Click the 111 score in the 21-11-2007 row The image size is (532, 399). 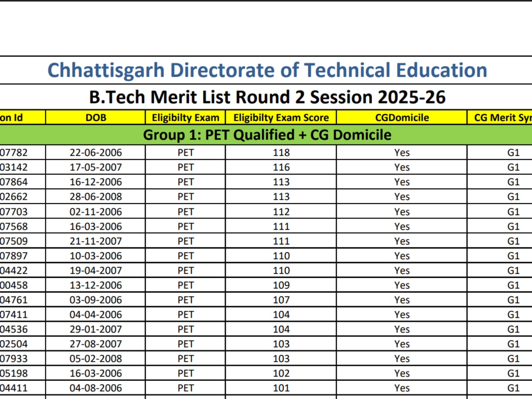(281, 241)
